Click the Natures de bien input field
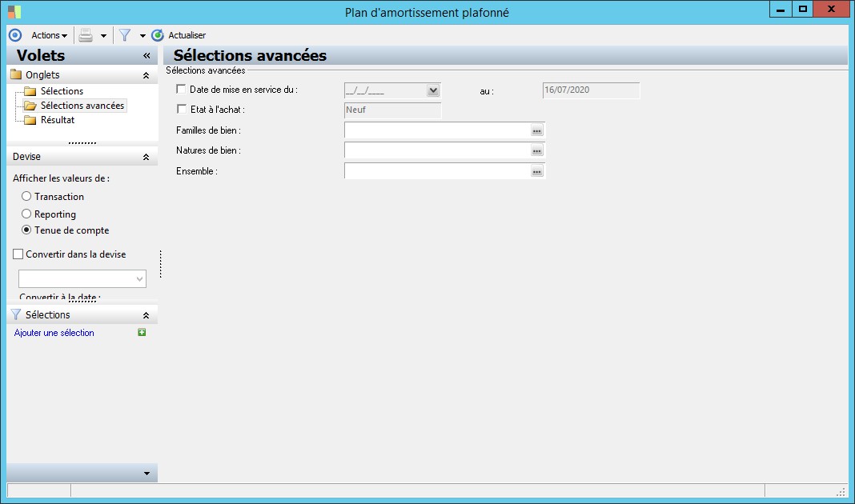This screenshot has width=855, height=504. click(437, 150)
